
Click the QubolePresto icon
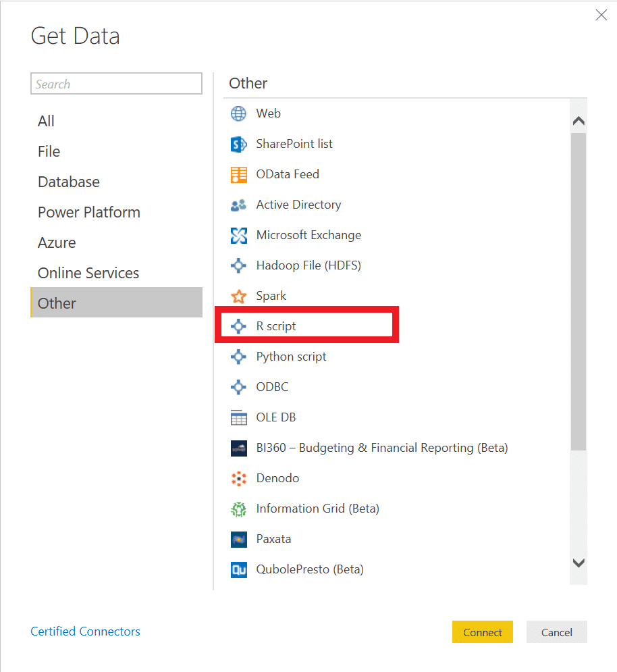click(239, 570)
